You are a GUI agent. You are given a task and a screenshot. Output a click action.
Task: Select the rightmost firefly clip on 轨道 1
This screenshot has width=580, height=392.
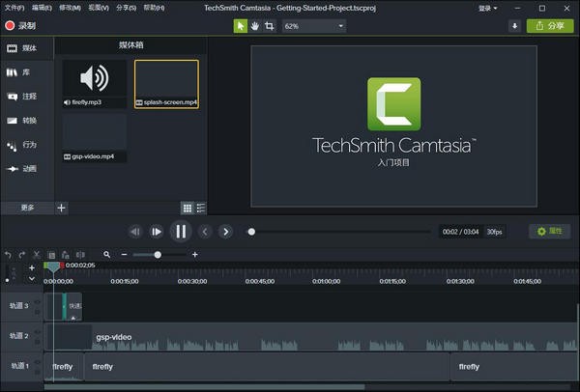click(514, 367)
